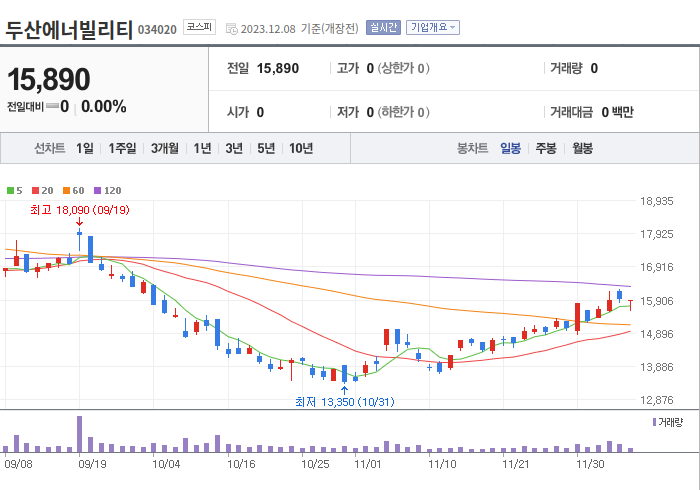Select the 1일 line chart tab
The height and width of the screenshot is (490, 700).
point(84,148)
